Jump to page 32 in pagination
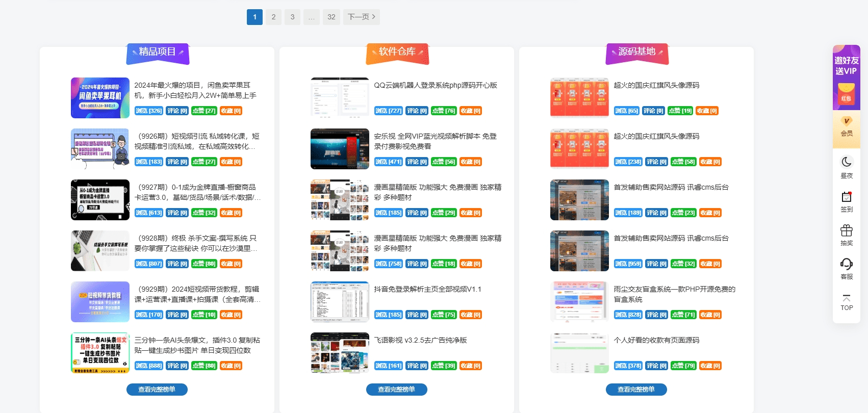The image size is (868, 413). 331,17
